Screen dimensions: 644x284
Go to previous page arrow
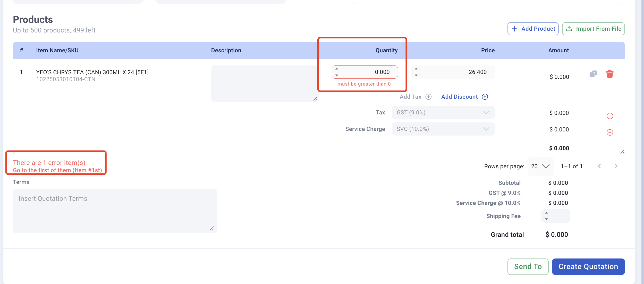(599, 166)
